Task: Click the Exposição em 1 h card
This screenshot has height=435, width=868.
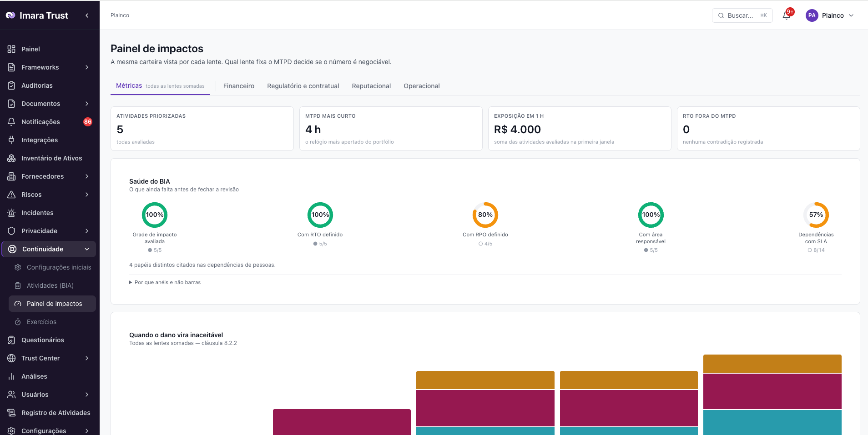Action: click(580, 129)
